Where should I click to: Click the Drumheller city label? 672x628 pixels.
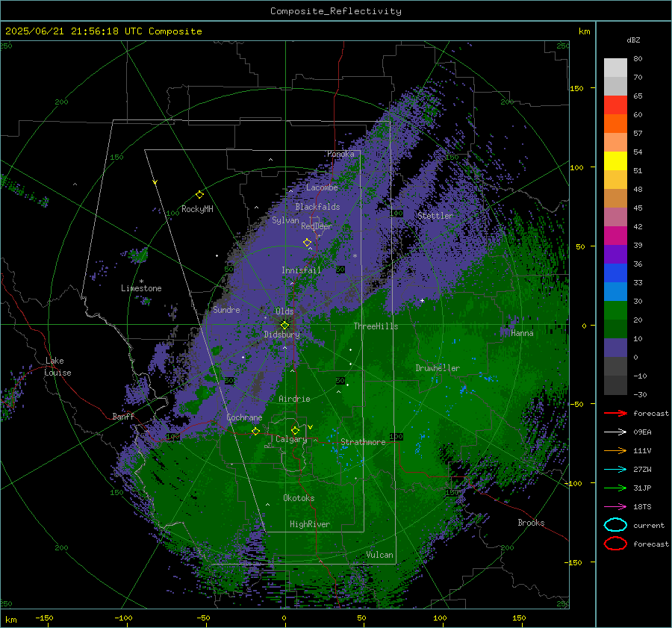[x=438, y=368]
